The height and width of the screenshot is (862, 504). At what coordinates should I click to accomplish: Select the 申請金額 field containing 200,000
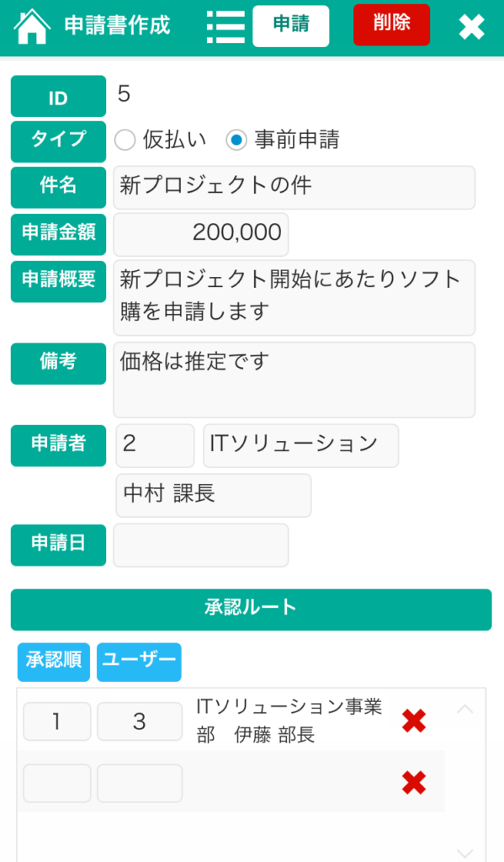pyautogui.click(x=200, y=234)
